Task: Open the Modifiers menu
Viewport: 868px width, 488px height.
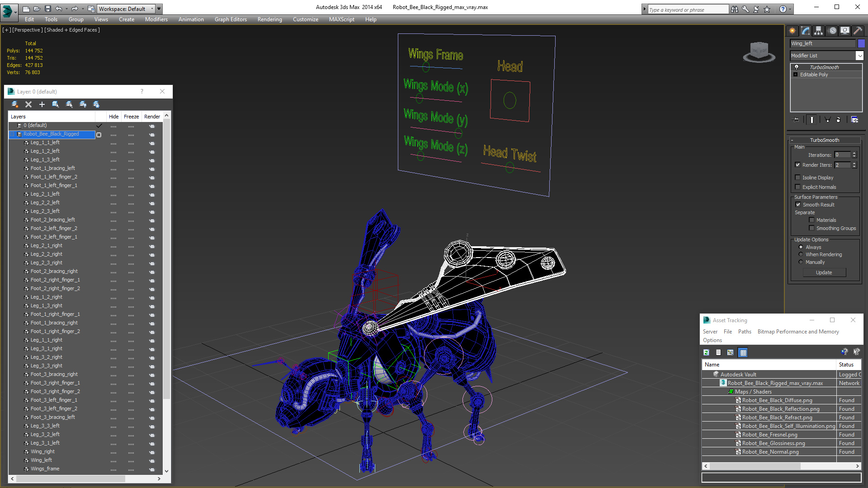Action: point(156,19)
